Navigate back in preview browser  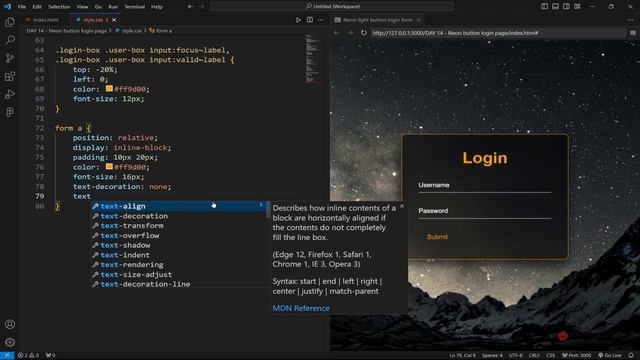point(337,33)
